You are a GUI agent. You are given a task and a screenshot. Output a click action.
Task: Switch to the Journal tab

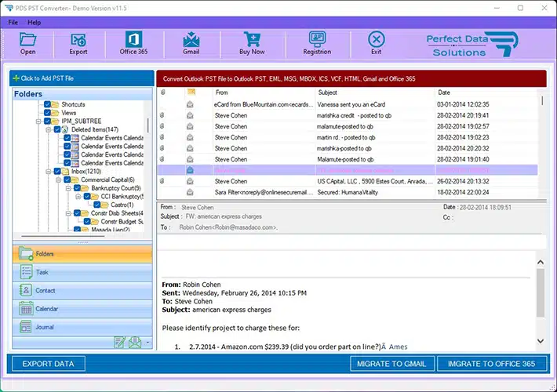(82, 327)
